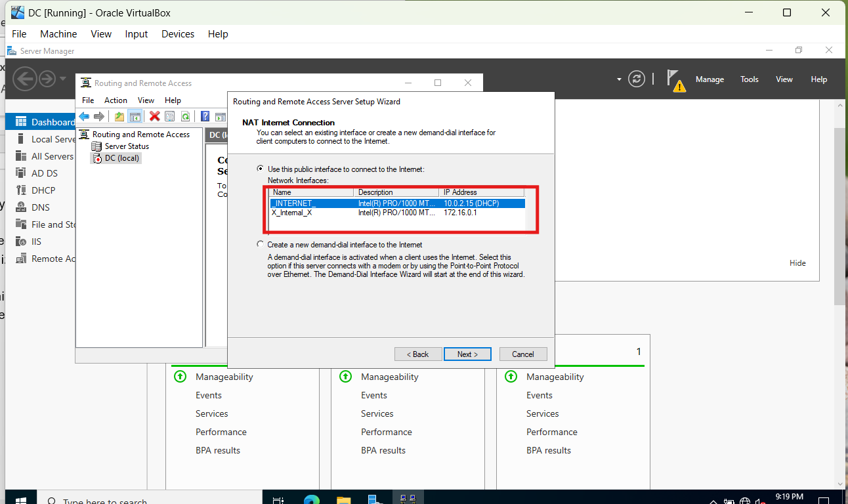The width and height of the screenshot is (848, 504).
Task: Click the blue Back arrow in RRAS toolbar
Action: tap(84, 116)
